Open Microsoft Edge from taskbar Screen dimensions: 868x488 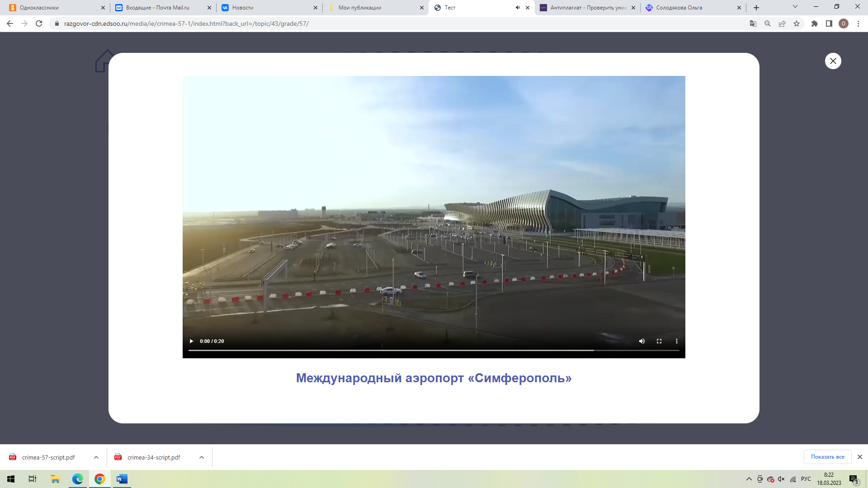[78, 479]
